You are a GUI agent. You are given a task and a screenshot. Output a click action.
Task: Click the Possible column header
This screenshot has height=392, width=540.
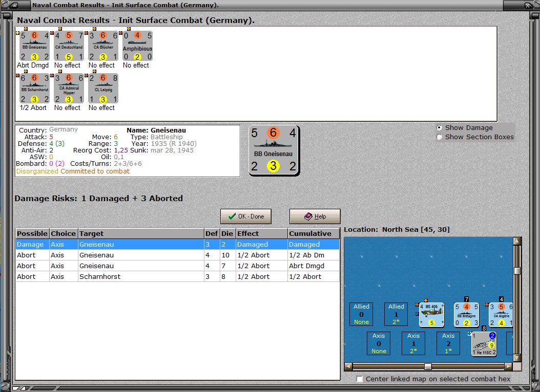point(32,233)
